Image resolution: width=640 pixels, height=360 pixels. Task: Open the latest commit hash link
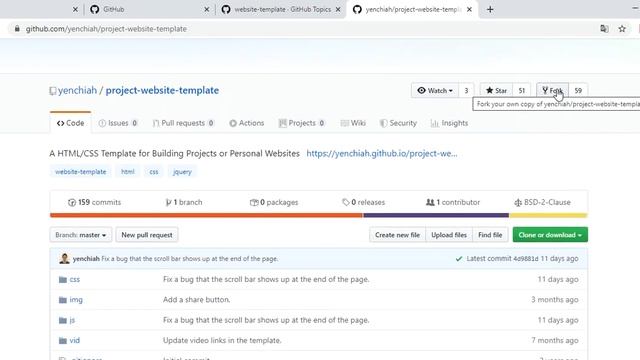(x=526, y=259)
